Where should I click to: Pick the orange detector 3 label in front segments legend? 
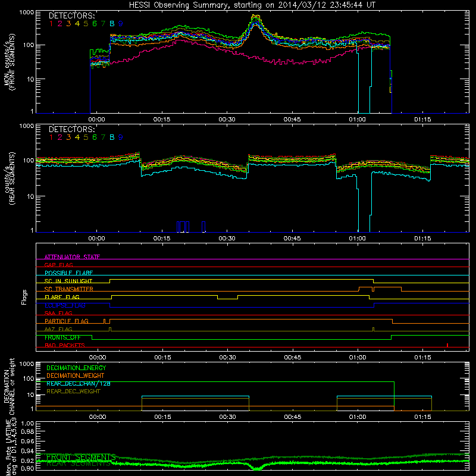pos(68,23)
